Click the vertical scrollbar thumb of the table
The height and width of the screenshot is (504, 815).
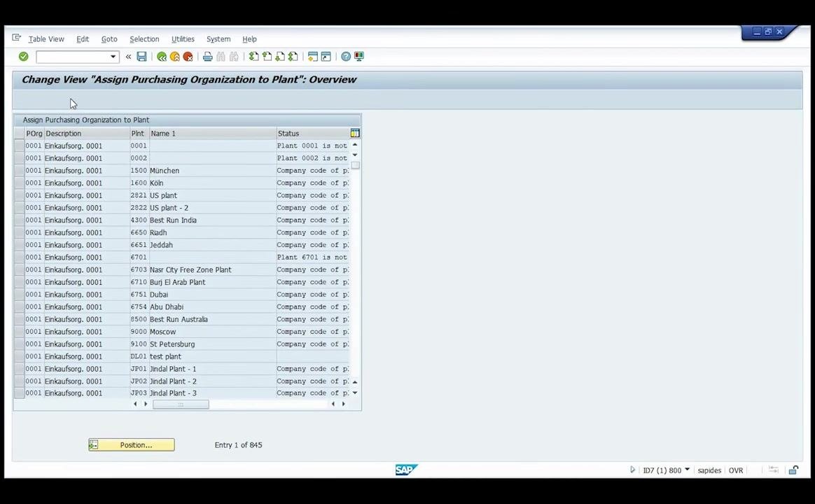pyautogui.click(x=356, y=165)
